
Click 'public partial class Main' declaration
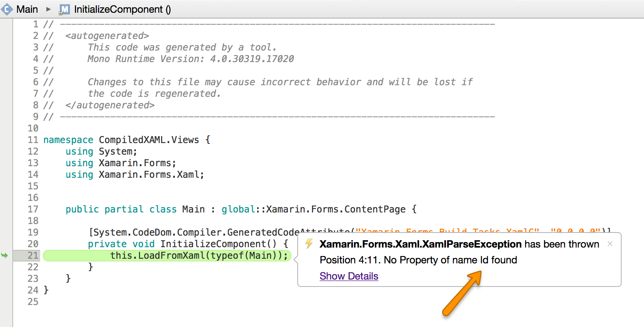point(135,209)
